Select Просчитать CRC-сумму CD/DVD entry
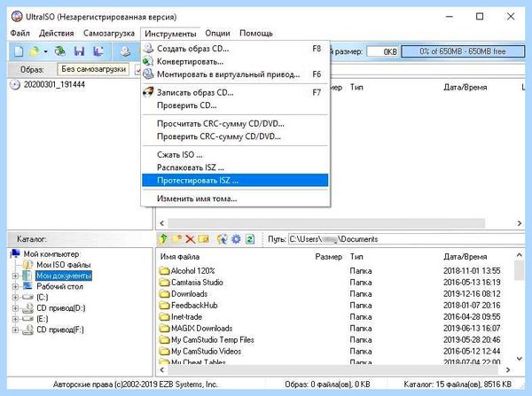The image size is (532, 396). pyautogui.click(x=235, y=124)
